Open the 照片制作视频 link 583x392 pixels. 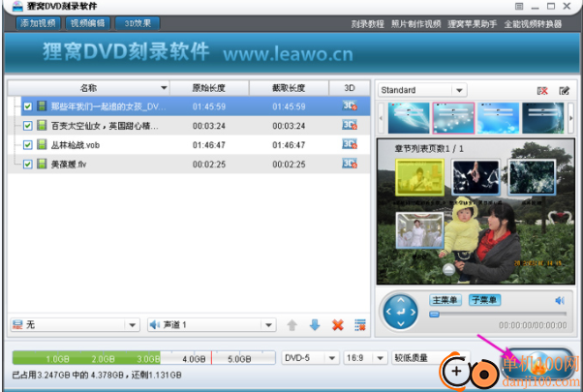(415, 24)
